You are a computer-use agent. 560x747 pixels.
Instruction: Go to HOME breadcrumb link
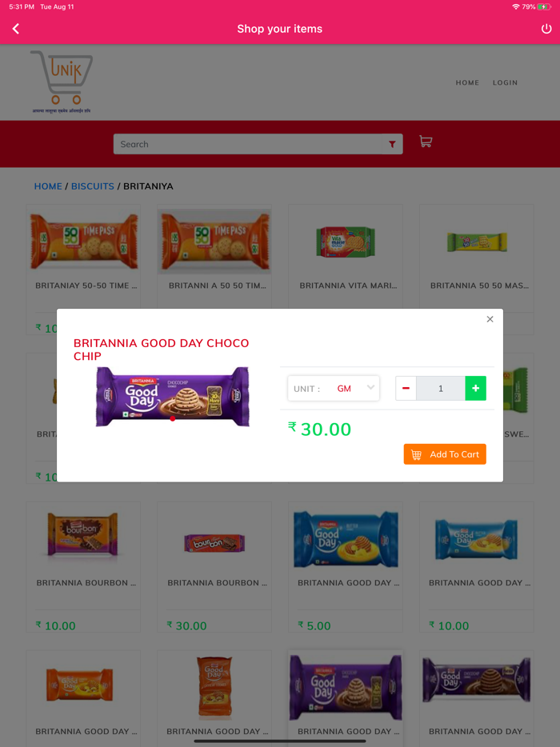click(x=48, y=186)
